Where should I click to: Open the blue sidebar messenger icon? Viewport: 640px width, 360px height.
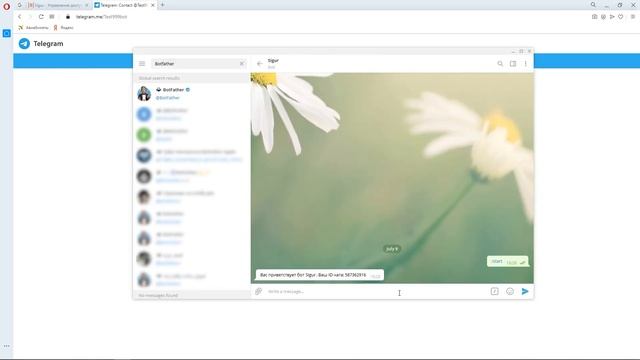pos(7,33)
